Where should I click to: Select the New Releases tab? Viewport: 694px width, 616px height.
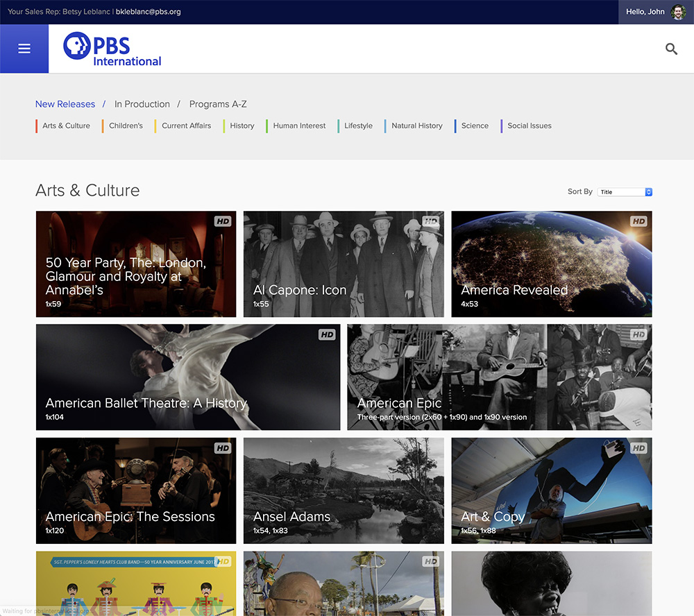click(65, 104)
